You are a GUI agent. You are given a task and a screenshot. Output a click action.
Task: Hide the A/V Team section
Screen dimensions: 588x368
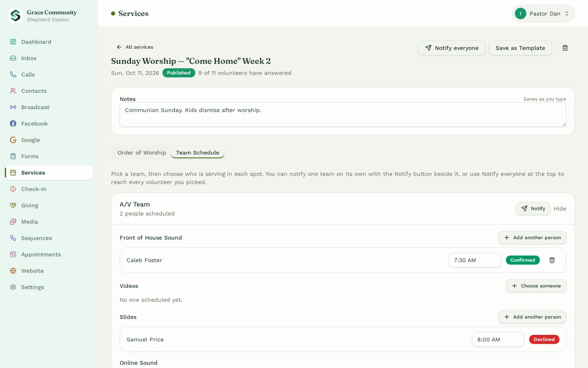pyautogui.click(x=560, y=209)
